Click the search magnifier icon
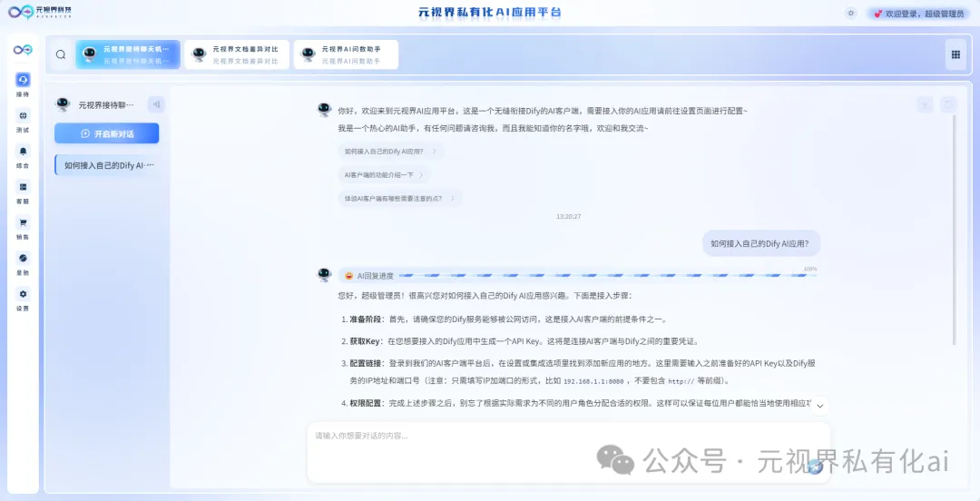 61,54
